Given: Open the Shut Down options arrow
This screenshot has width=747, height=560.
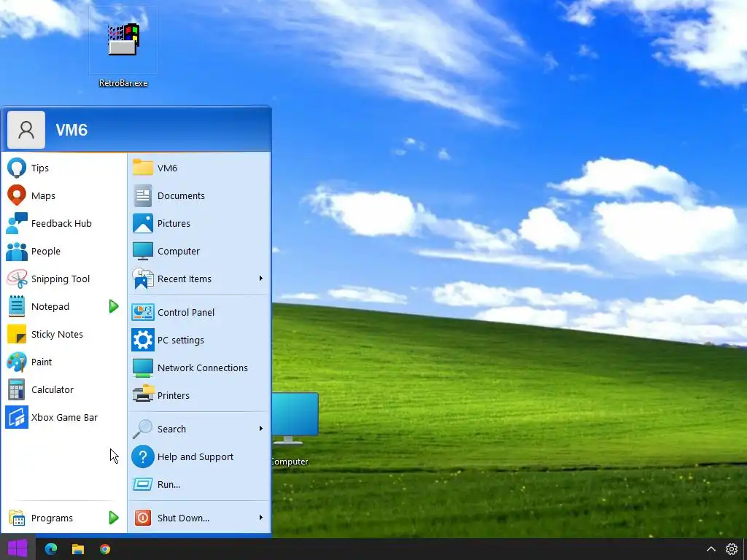Looking at the screenshot, I should coord(260,518).
